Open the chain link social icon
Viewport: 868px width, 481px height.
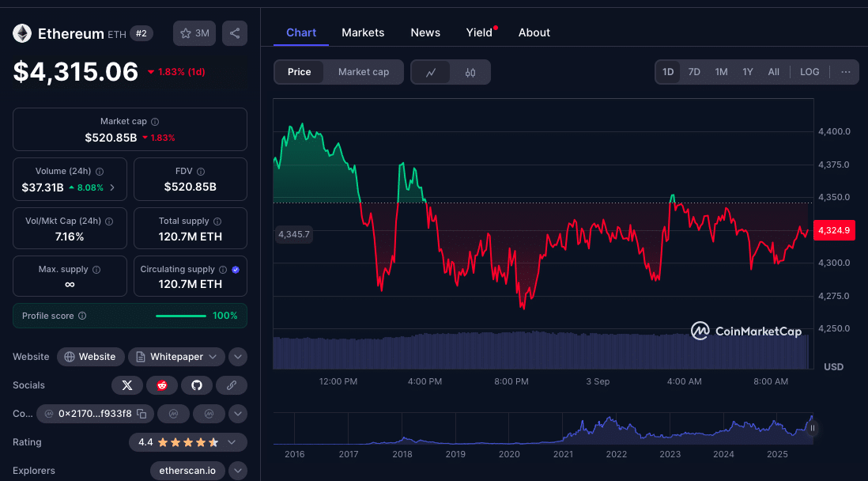coord(232,385)
